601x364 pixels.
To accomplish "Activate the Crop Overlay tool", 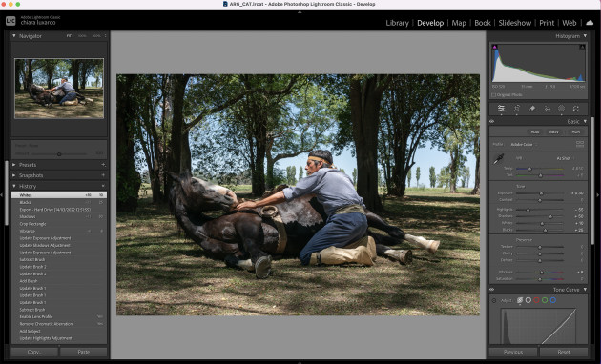I will [517, 109].
